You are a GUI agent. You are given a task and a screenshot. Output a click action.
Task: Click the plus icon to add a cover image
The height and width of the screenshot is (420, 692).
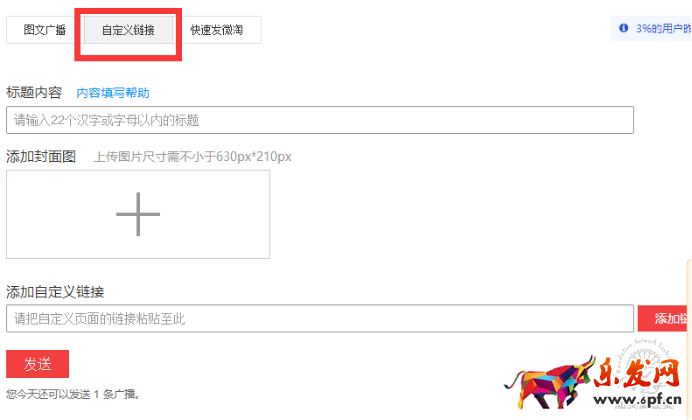click(138, 214)
